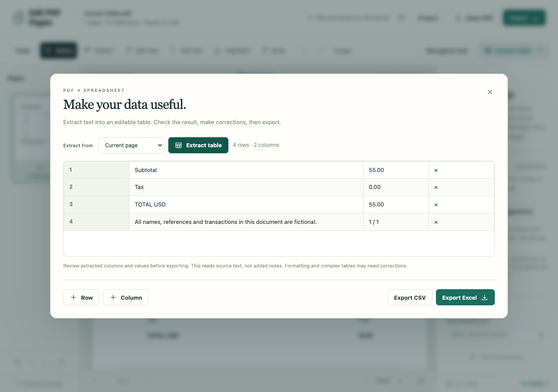
Task: Open the 'Extract from' Current page dropdown
Action: [131, 145]
